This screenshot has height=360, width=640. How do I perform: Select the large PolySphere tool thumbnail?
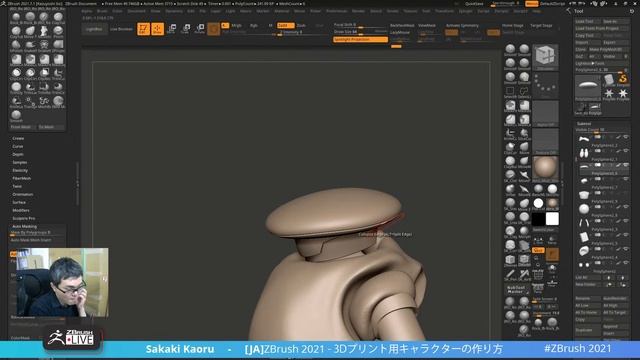click(588, 87)
